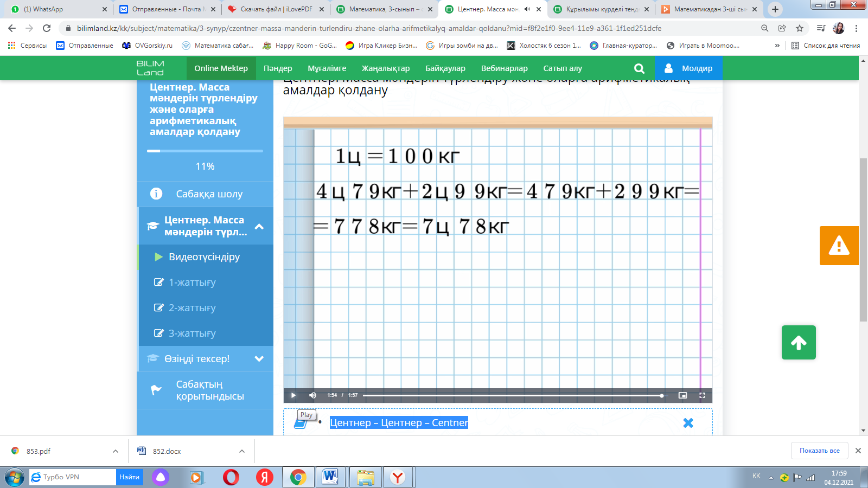
Task: Switch to the iLovePDF tab
Action: pyautogui.click(x=276, y=9)
